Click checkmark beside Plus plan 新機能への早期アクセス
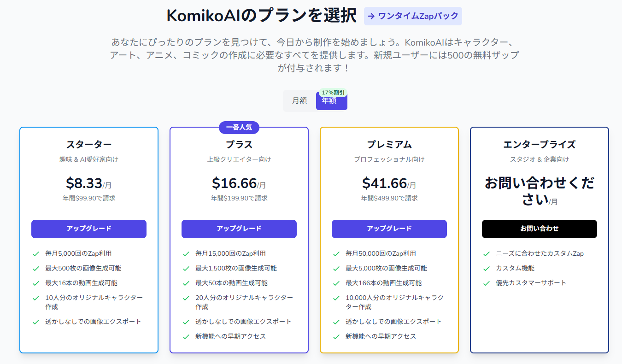The height and width of the screenshot is (364, 622). click(186, 336)
